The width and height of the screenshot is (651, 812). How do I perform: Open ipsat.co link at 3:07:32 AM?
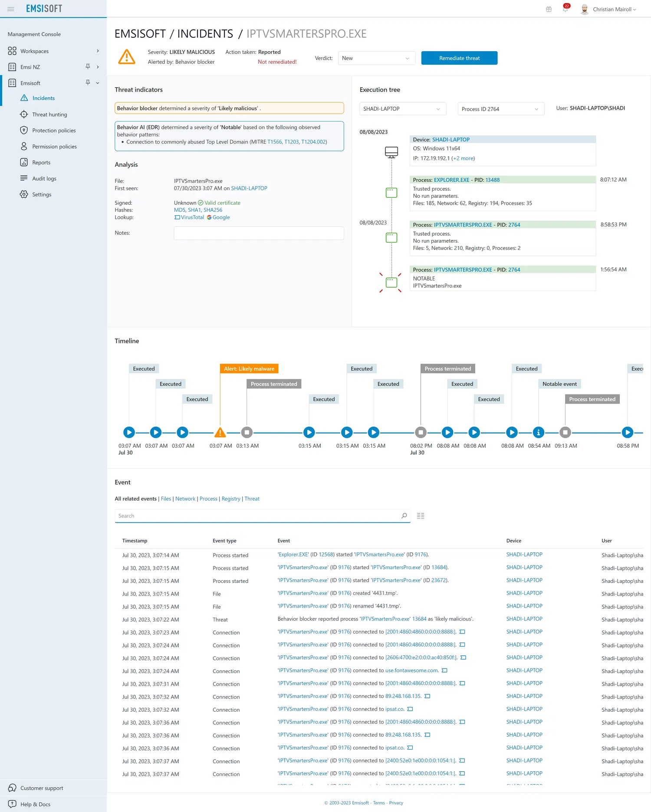coord(395,709)
